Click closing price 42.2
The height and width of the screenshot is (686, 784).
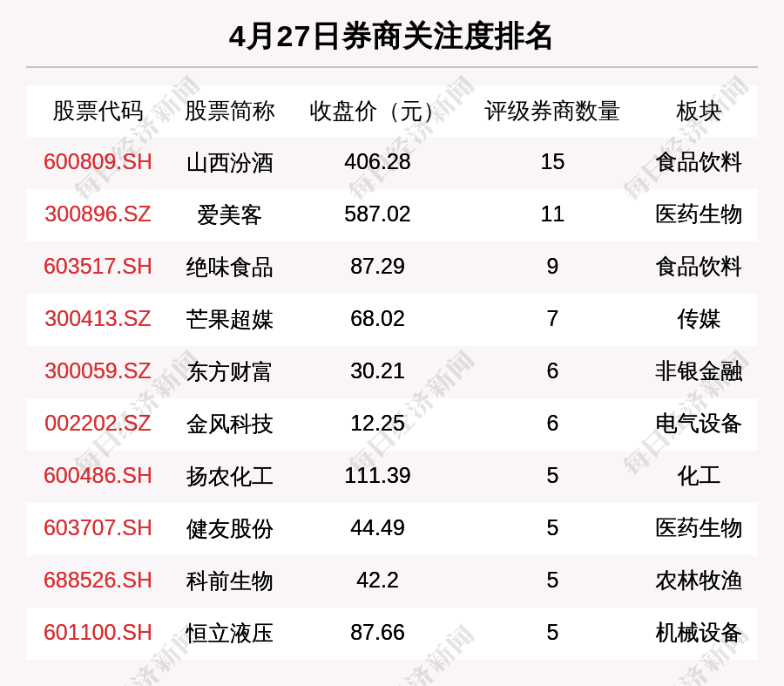click(377, 581)
